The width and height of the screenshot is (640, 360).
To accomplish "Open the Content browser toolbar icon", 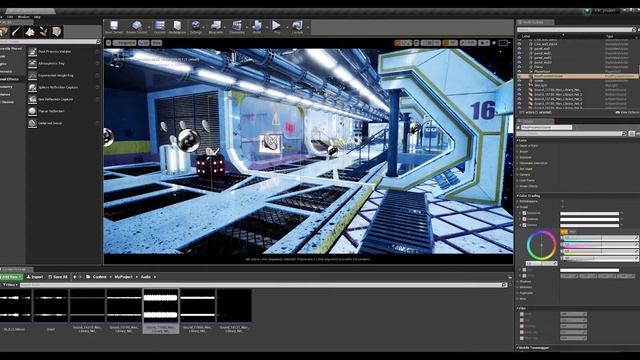I will (160, 27).
